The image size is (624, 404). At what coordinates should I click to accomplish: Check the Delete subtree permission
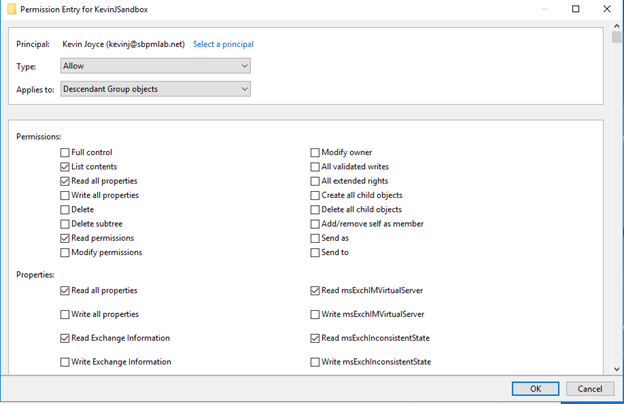point(65,224)
